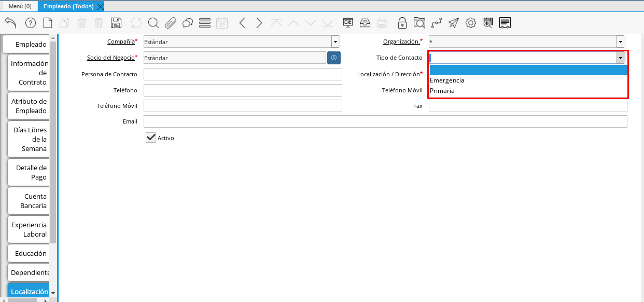
Task: Click the paper plane send icon
Action: [x=454, y=23]
